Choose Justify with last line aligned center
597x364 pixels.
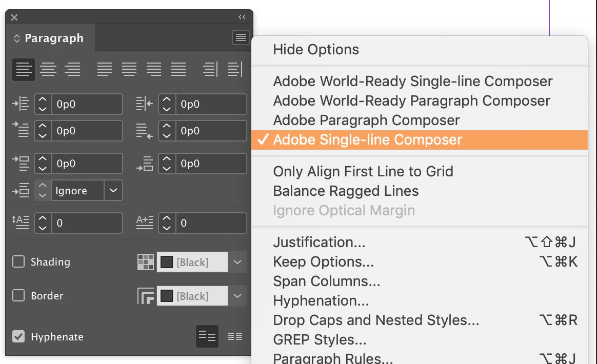tap(129, 70)
